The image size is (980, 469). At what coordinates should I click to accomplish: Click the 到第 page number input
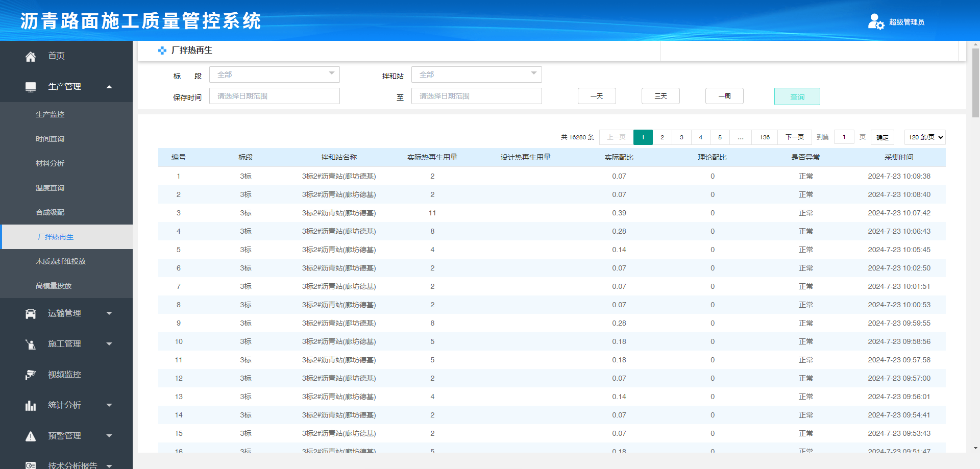pos(844,137)
